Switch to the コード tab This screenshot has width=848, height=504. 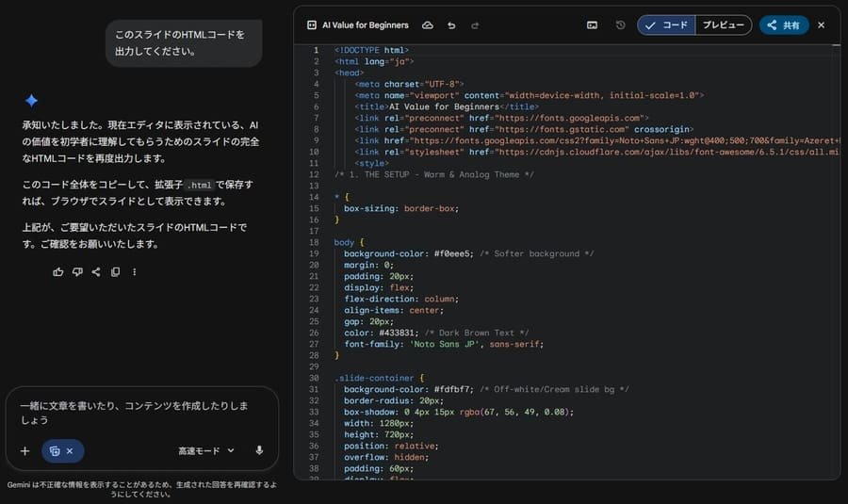(x=666, y=25)
